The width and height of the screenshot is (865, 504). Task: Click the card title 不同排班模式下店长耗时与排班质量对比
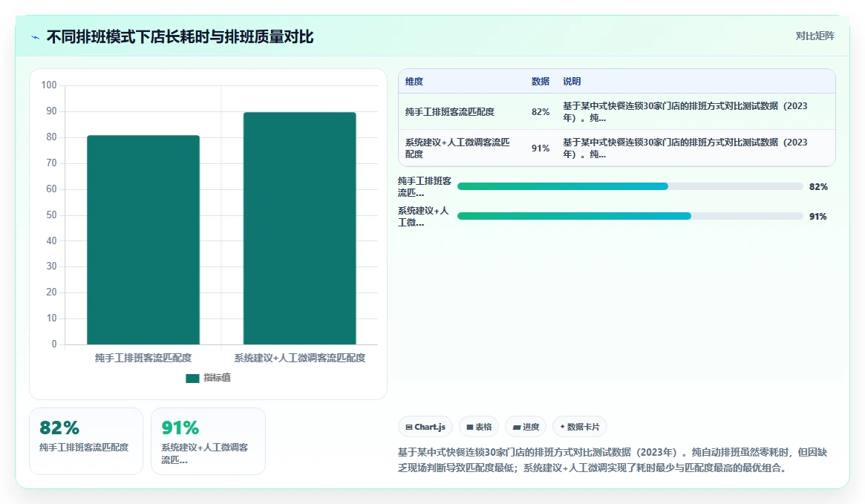click(x=180, y=37)
